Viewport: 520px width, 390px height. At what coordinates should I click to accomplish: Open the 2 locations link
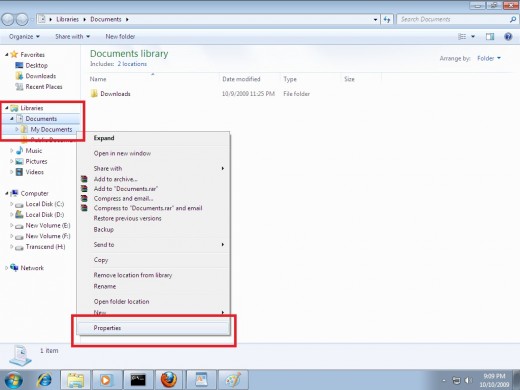point(132,64)
